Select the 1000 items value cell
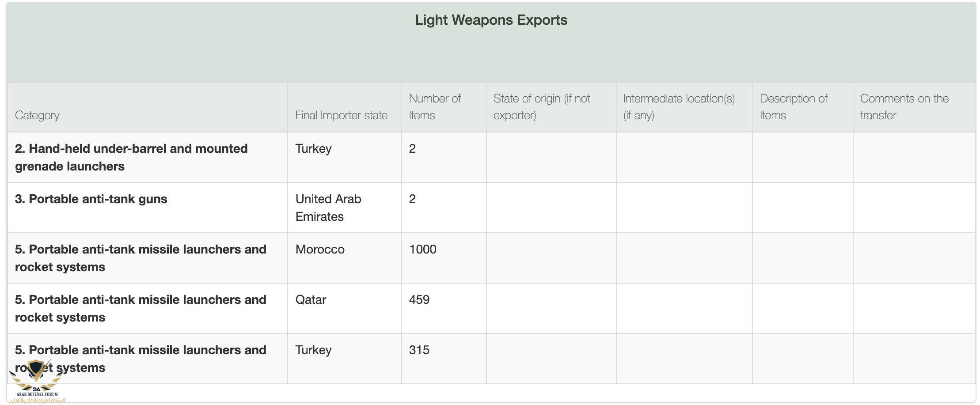980x405 pixels. point(422,250)
